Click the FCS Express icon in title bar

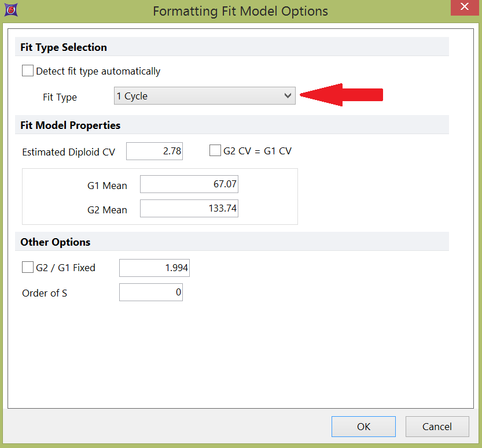coord(10,11)
